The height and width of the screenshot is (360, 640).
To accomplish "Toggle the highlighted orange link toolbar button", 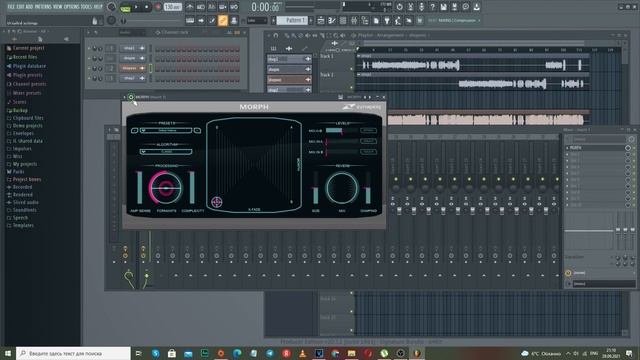I will click(223, 20).
